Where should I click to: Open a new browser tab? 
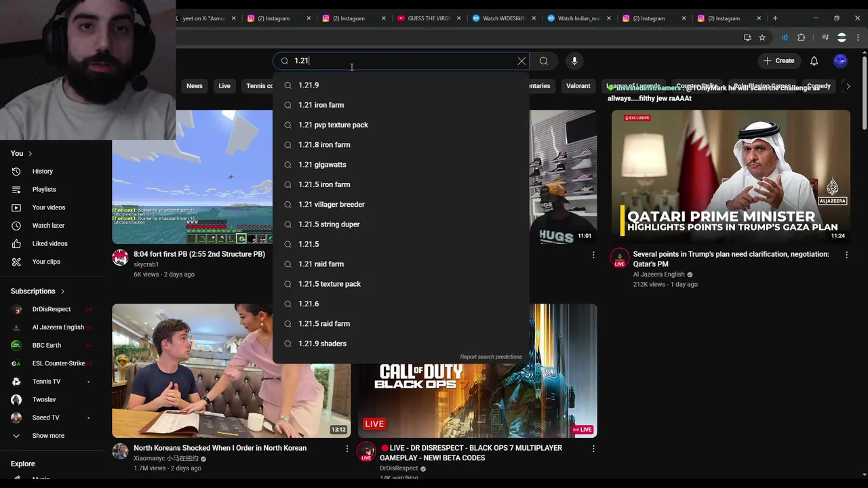coord(775,18)
